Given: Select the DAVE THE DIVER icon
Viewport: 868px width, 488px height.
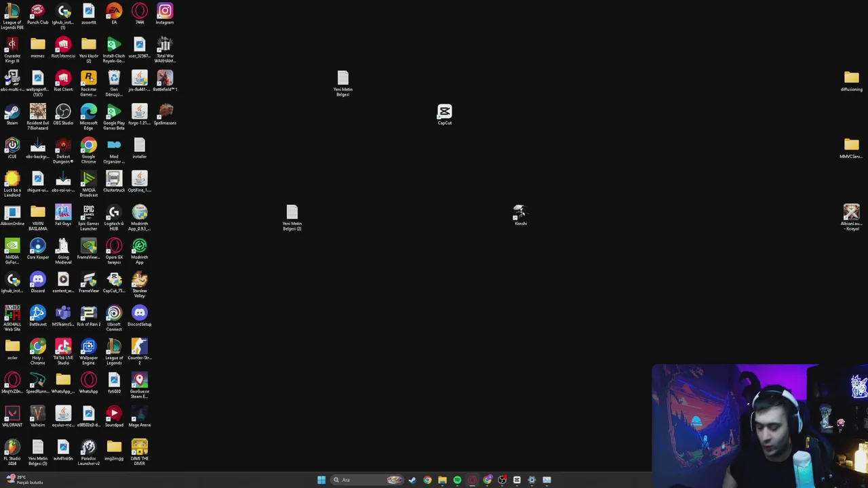Looking at the screenshot, I should point(140,453).
